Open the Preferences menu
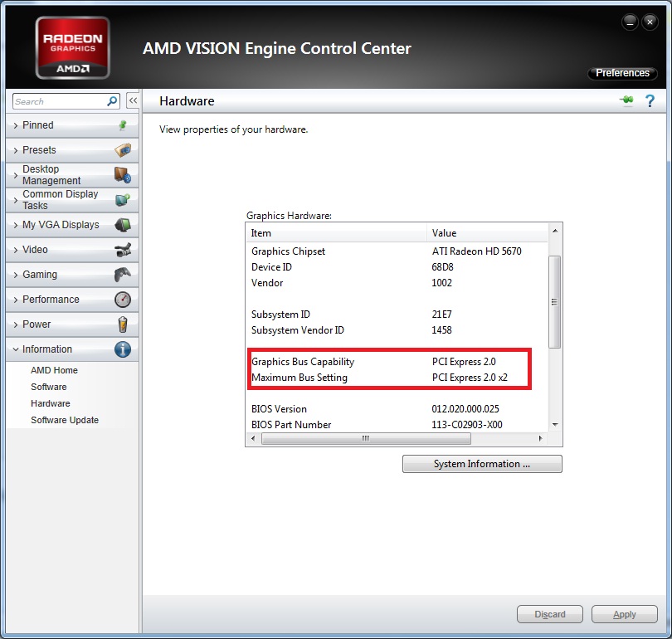Screen dimensions: 672x639 [622, 73]
